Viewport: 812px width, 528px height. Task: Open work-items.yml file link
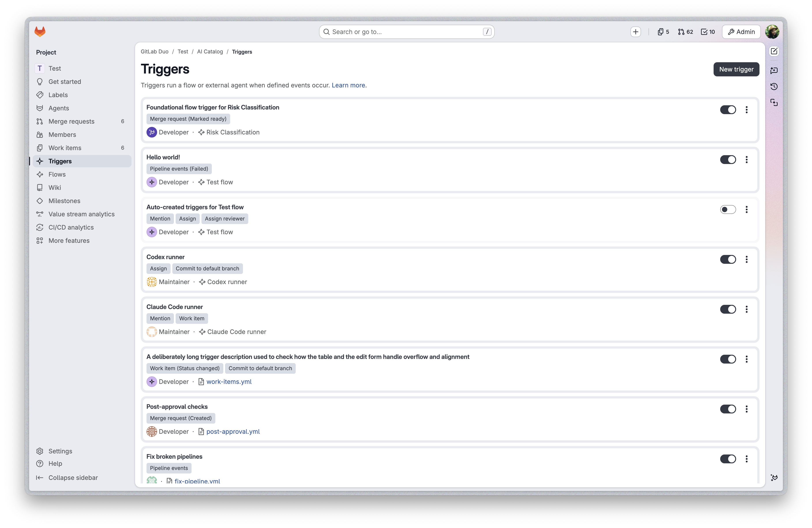pos(229,382)
